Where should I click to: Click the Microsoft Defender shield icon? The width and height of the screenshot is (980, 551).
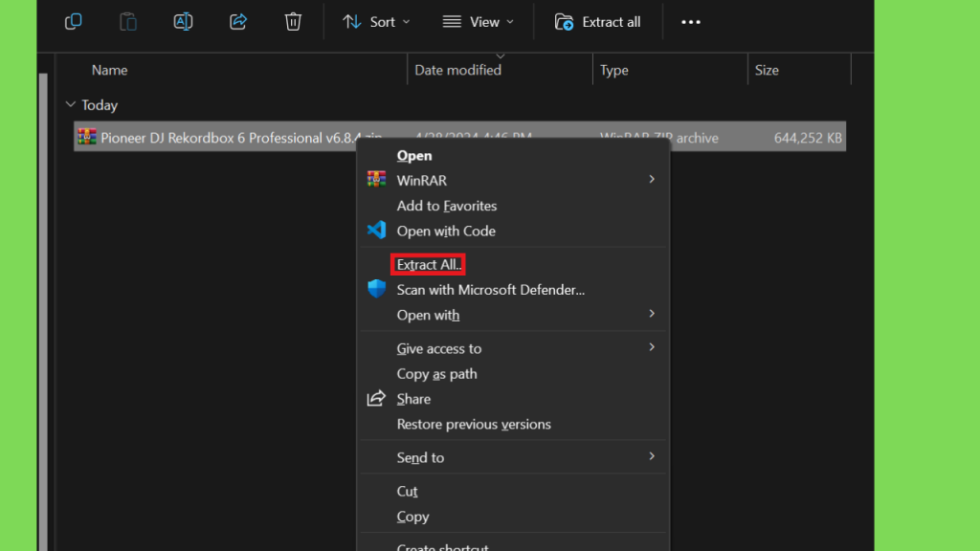point(376,289)
